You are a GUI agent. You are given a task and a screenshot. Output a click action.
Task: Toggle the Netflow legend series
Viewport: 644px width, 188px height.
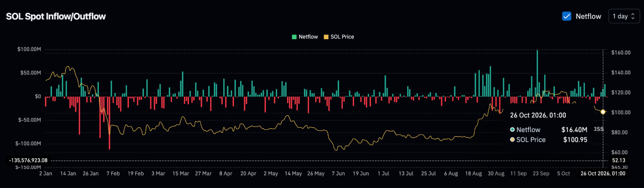click(x=305, y=37)
